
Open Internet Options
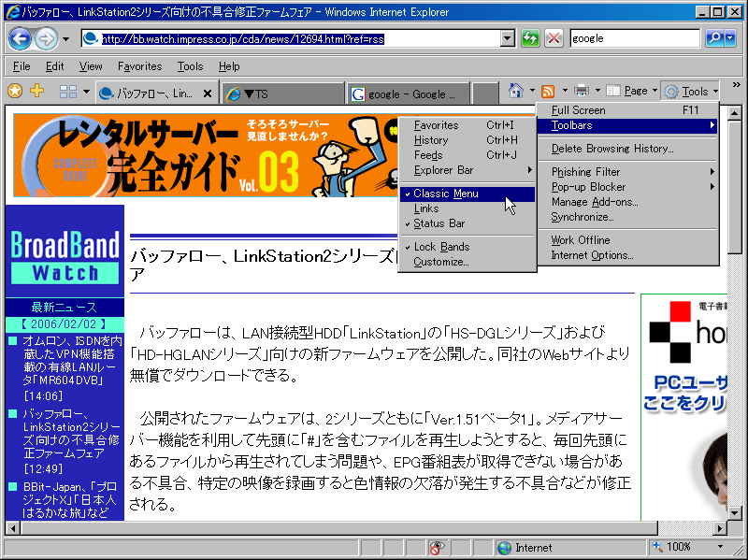pyautogui.click(x=627, y=255)
